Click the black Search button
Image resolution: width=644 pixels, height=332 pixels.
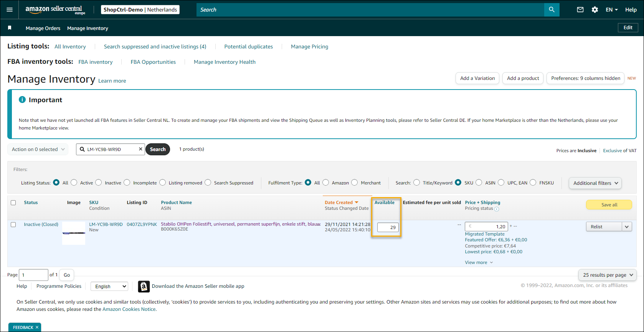tap(158, 149)
